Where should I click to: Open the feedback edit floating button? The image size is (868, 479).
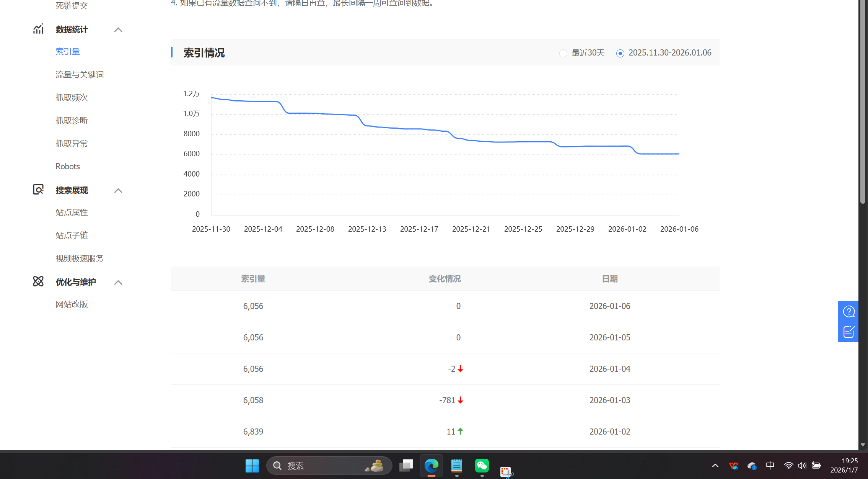pos(848,332)
